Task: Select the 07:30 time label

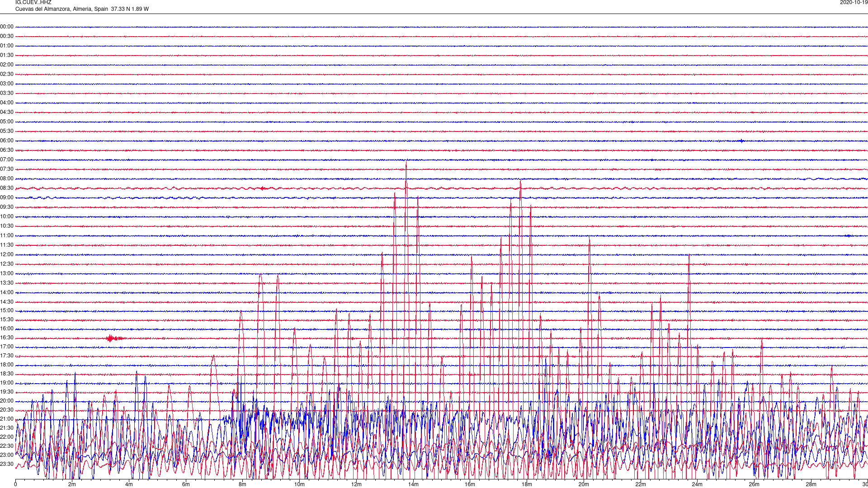Action: coord(7,169)
